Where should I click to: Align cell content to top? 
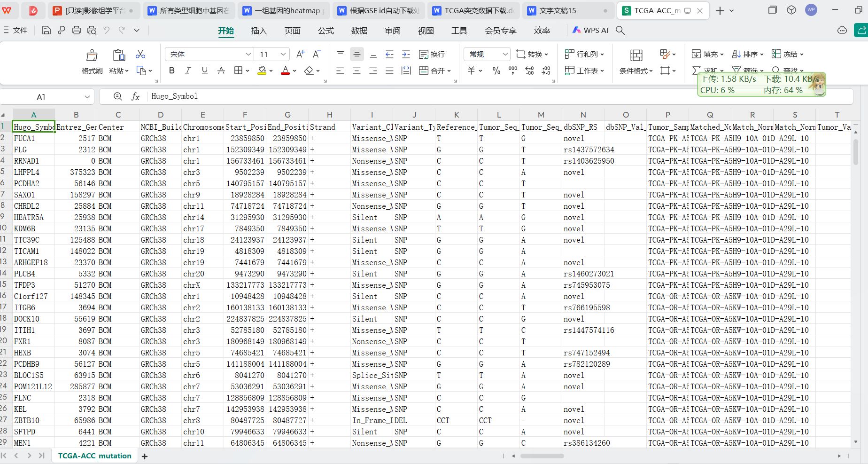click(x=341, y=54)
